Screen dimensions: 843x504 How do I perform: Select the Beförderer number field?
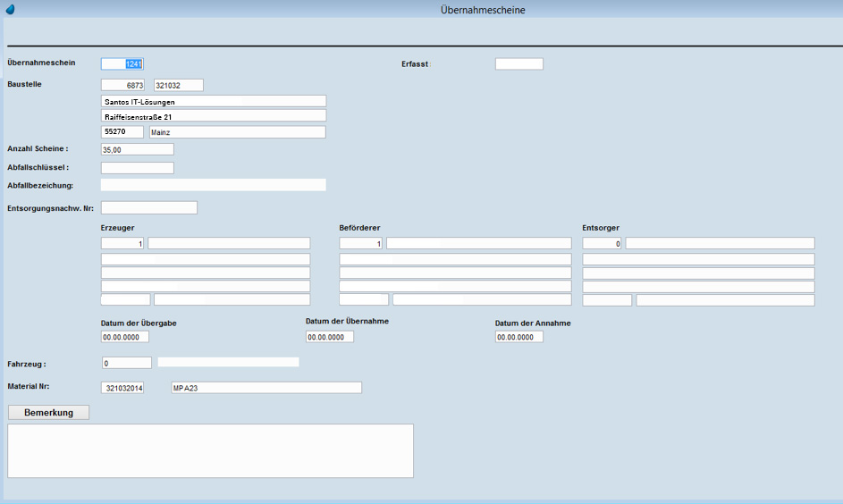click(360, 243)
